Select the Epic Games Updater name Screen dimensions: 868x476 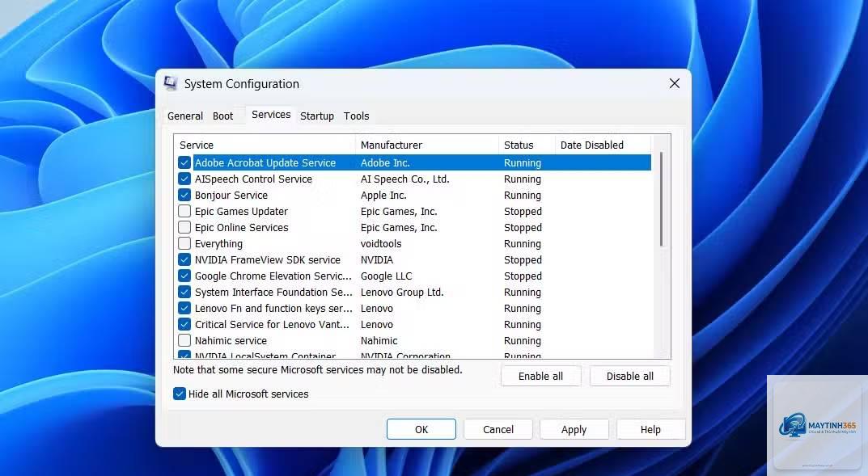(x=241, y=211)
